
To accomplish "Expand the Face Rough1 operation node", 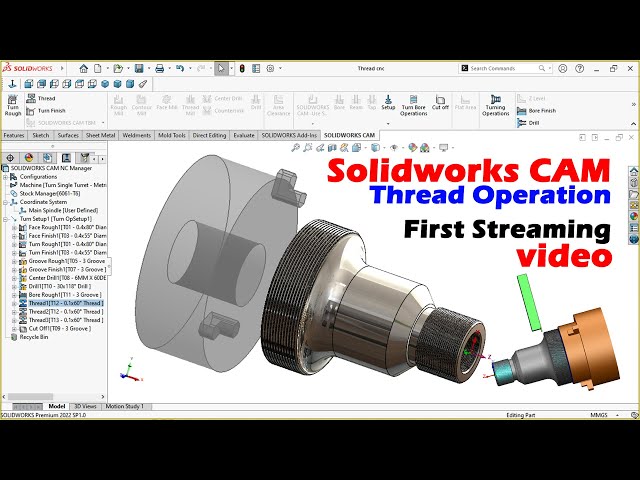I will click(14, 227).
